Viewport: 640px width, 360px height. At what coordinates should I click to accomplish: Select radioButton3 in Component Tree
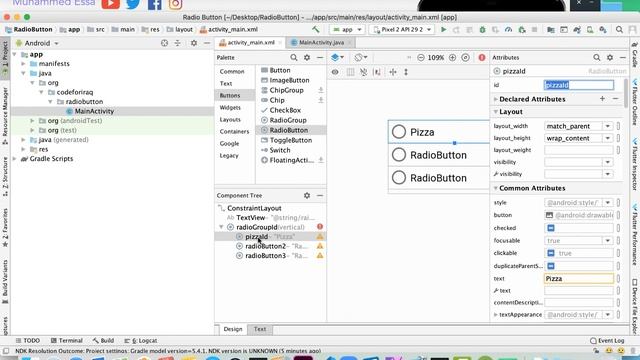(x=271, y=256)
